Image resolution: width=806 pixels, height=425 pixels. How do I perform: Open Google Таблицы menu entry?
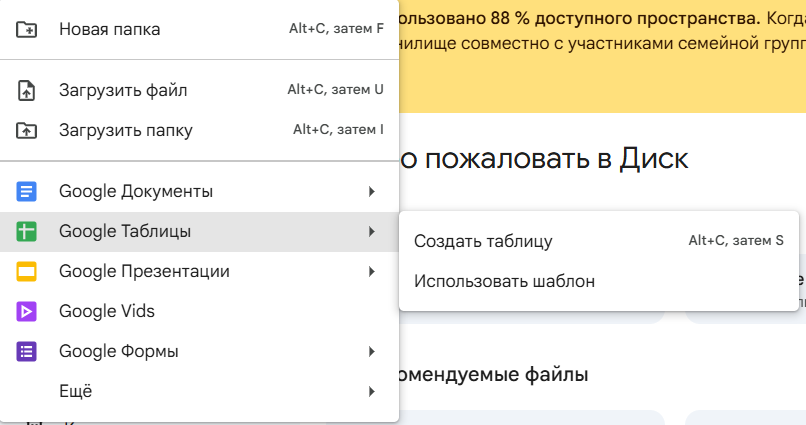199,231
